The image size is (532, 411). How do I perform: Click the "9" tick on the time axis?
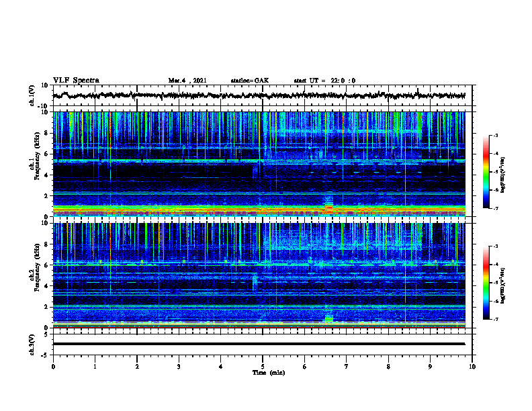point(430,367)
